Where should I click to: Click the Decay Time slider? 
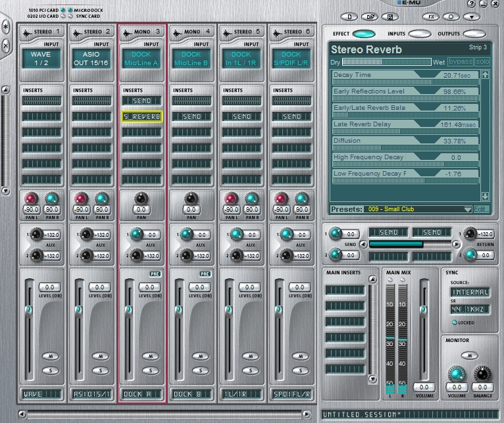tap(405, 82)
